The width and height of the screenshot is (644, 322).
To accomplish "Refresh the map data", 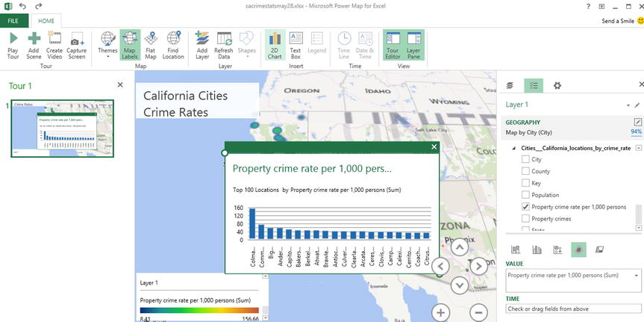I will click(x=224, y=46).
